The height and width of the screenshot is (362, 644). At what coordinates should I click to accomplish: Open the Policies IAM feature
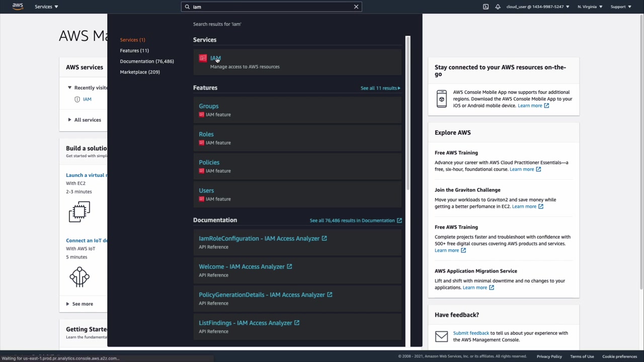[209, 162]
